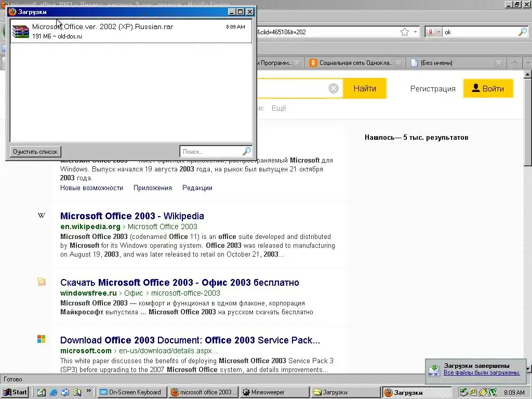Click the windowsfree result favicon
The height and width of the screenshot is (399, 532).
[42, 282]
